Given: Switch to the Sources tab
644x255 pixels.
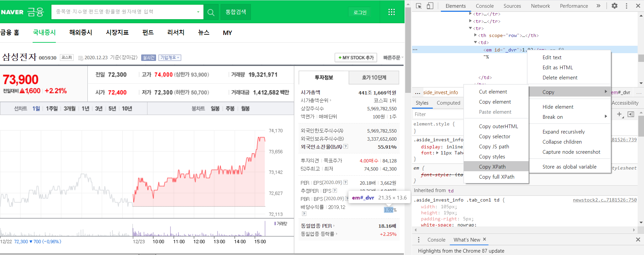Looking at the screenshot, I should click(512, 6).
